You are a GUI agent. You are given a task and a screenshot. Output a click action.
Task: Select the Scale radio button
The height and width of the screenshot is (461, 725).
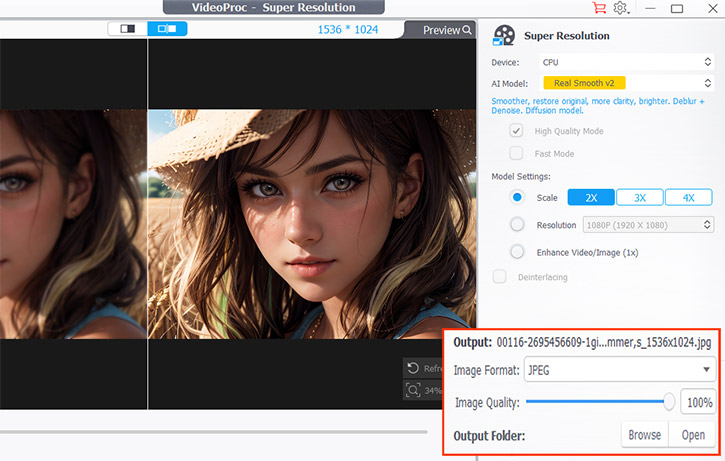(x=517, y=197)
